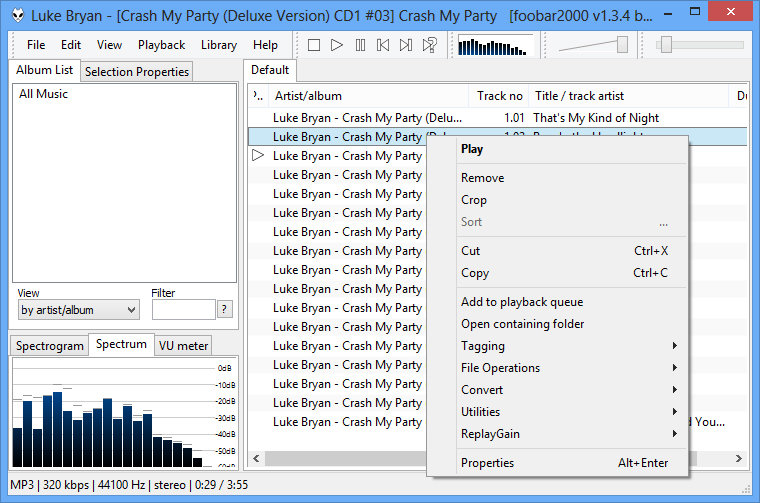Expand the Convert submenu

point(558,390)
